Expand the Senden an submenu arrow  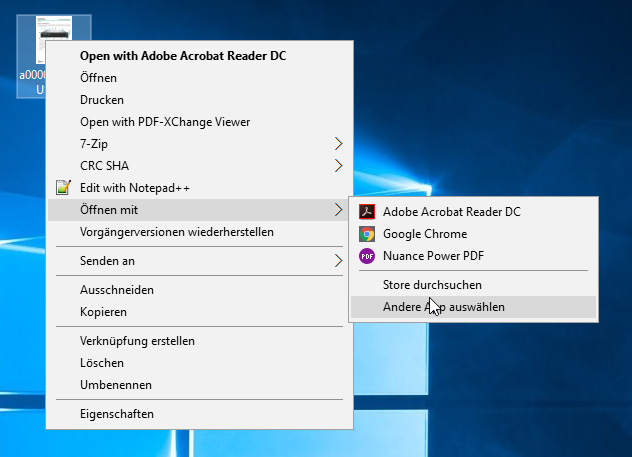click(338, 261)
